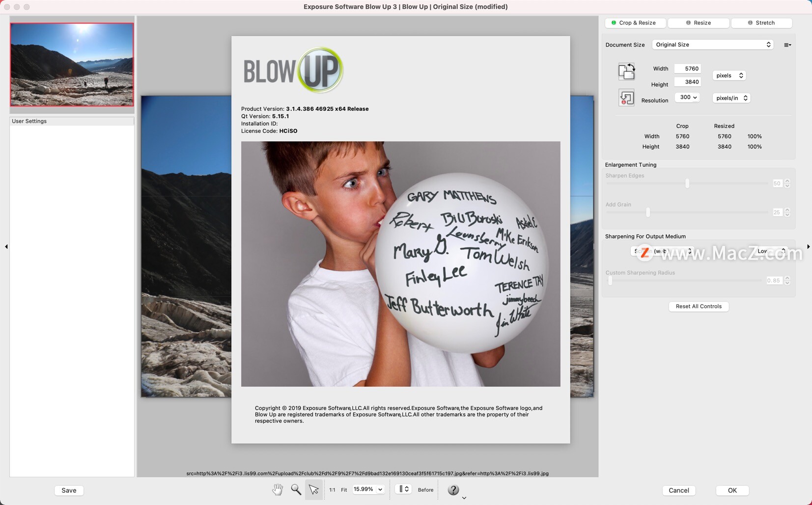
Task: Click the Cancel button
Action: coord(679,490)
